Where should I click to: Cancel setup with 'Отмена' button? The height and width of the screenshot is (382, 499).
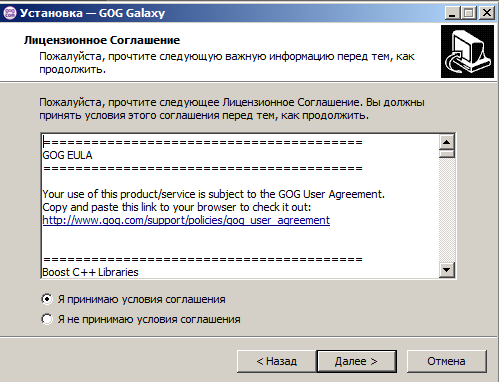click(x=446, y=361)
